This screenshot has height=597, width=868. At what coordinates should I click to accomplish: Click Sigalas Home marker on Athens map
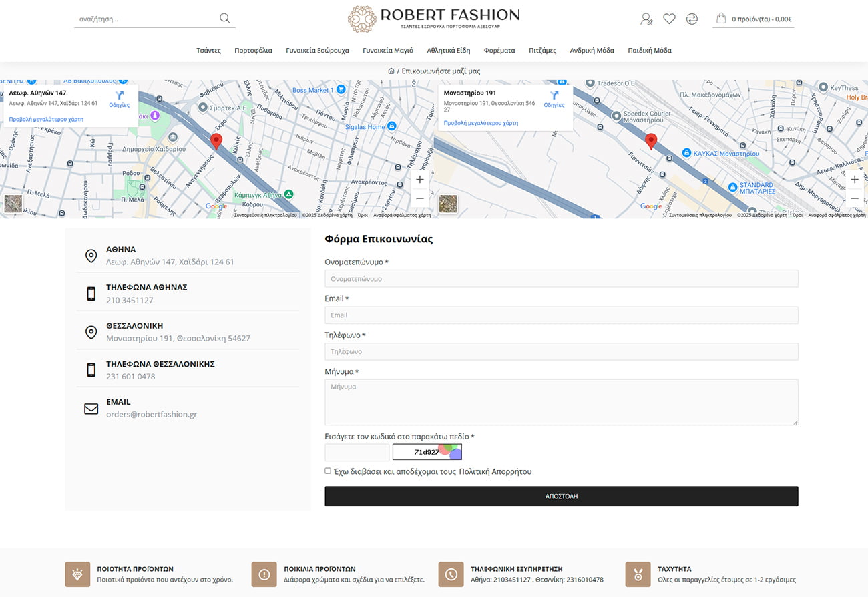tap(392, 126)
